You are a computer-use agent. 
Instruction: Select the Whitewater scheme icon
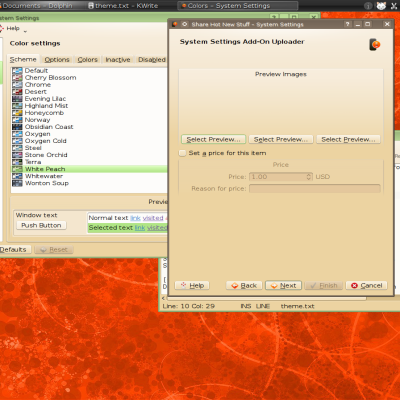(x=17, y=176)
